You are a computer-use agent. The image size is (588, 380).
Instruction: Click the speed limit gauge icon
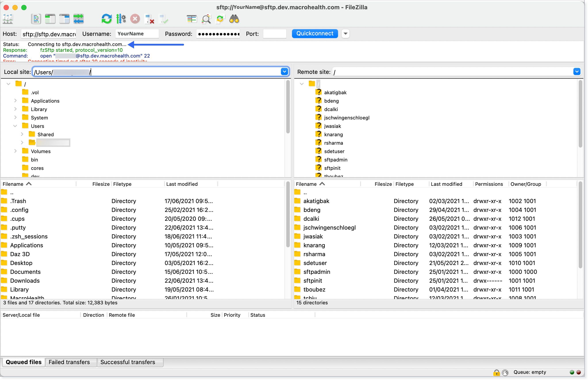point(505,372)
